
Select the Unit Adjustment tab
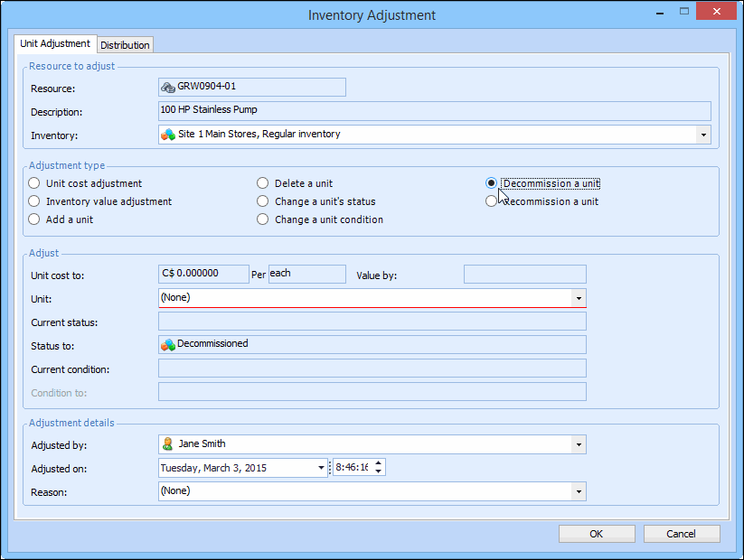[x=55, y=43]
